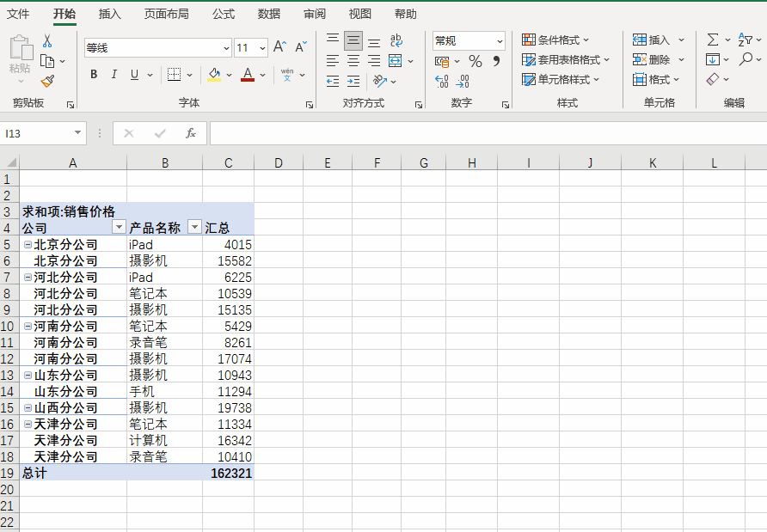The image size is (767, 532).
Task: Apply percent style
Action: pyautogui.click(x=475, y=61)
